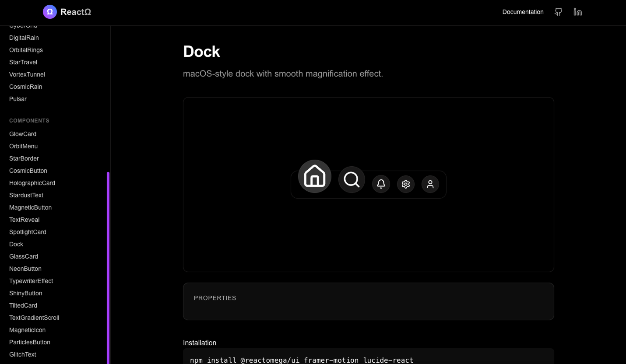Open the GlitchText component page
Screen dimensions: 626x364
point(22,354)
